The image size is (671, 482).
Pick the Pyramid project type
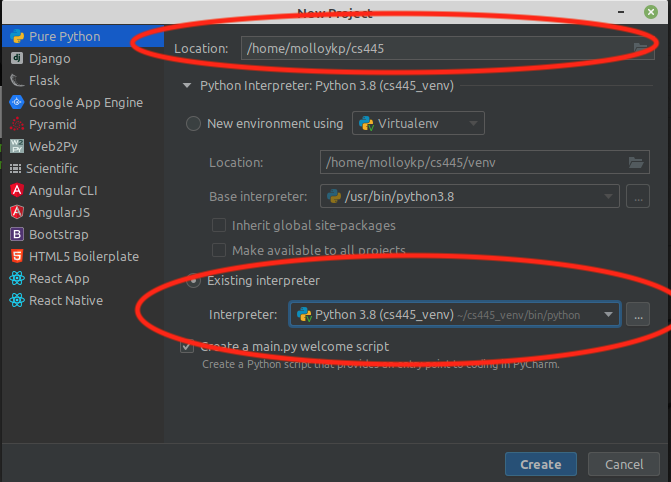pyautogui.click(x=52, y=124)
